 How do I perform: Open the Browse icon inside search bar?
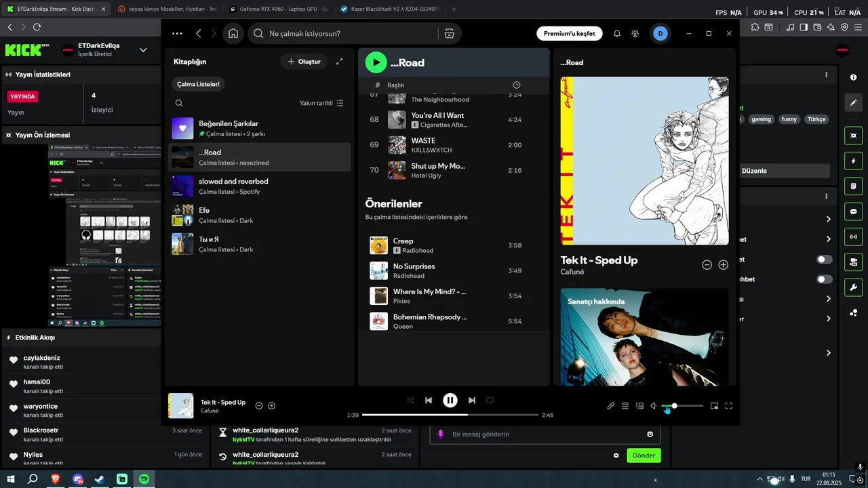coord(449,33)
